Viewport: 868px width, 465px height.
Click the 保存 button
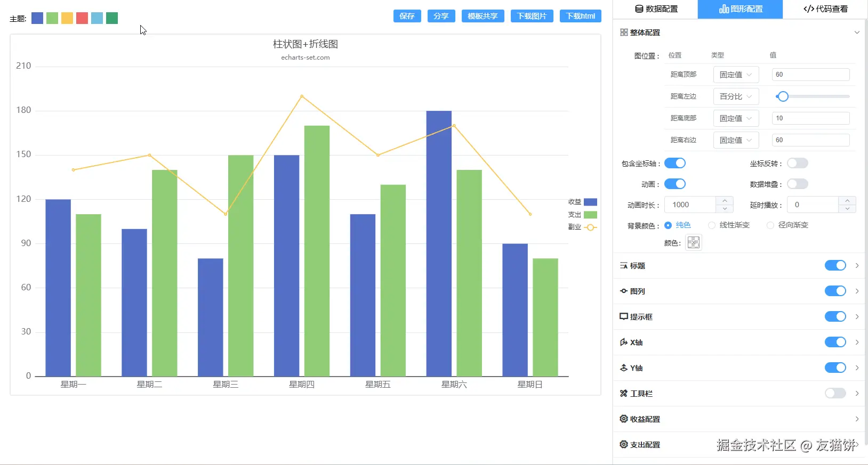pos(407,16)
